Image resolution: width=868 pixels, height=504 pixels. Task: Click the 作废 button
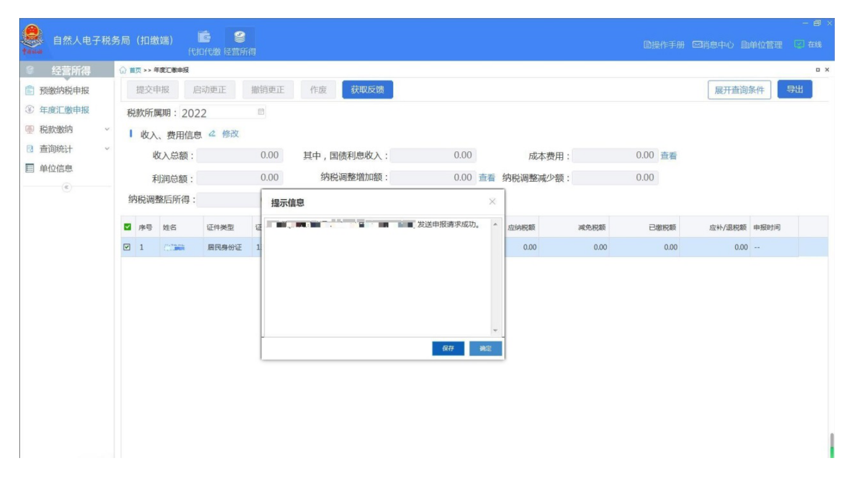point(318,90)
